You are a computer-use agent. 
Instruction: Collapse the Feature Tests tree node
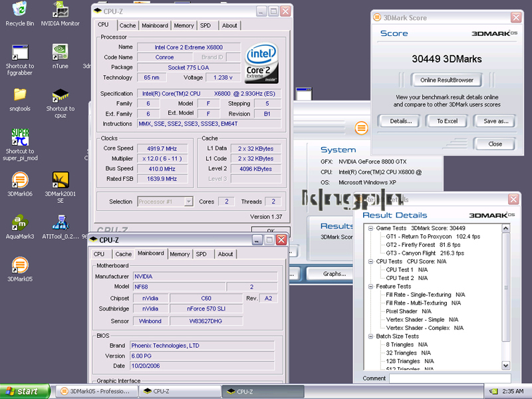pos(370,287)
